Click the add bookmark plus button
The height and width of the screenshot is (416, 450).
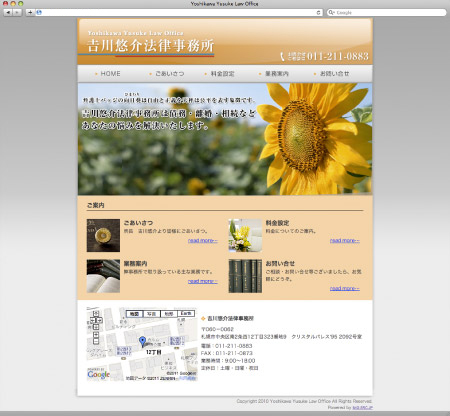30,12
